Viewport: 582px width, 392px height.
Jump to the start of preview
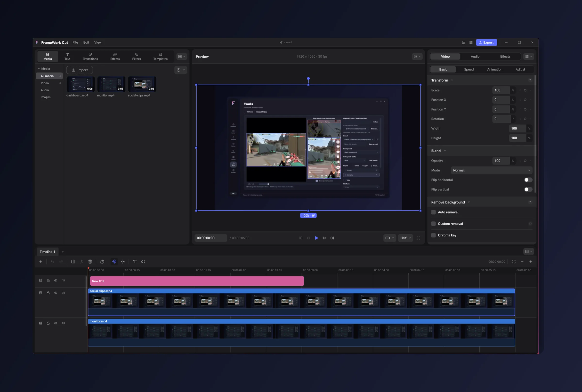(x=300, y=238)
